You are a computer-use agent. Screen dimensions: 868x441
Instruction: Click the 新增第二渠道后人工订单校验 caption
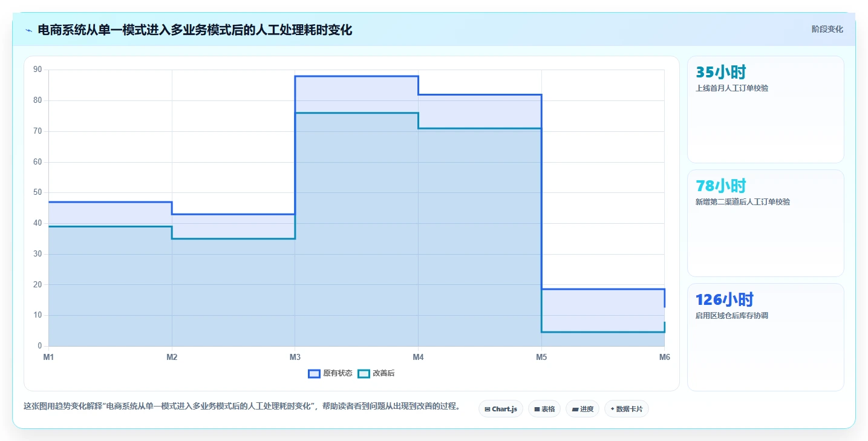click(x=743, y=201)
